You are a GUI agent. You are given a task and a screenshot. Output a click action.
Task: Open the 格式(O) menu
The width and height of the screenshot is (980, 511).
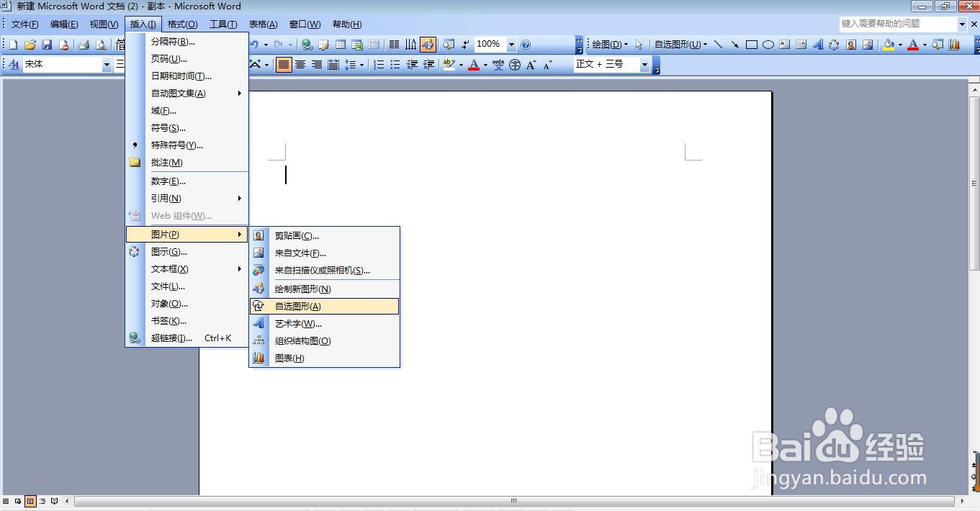click(x=183, y=24)
